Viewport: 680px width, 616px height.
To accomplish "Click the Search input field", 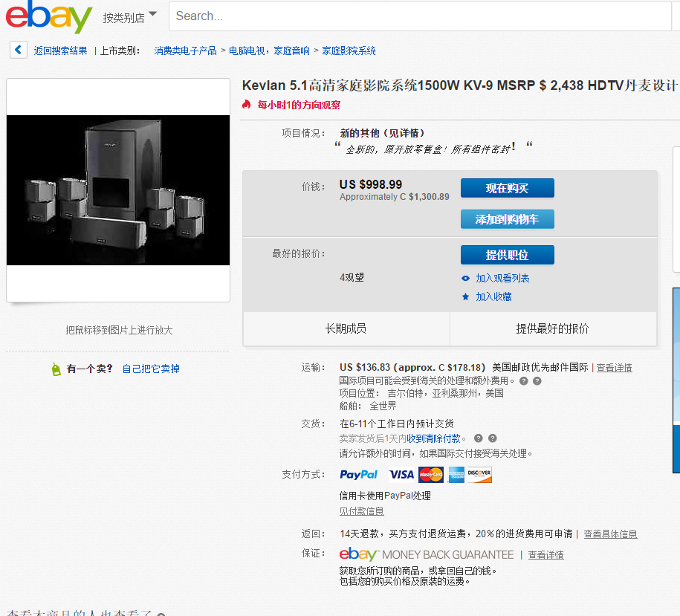I will point(420,16).
